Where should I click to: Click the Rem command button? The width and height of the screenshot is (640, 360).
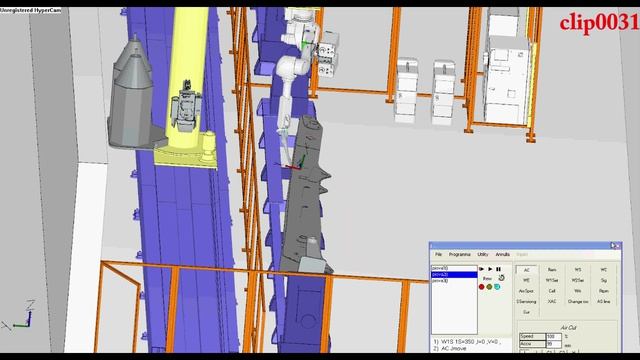552,270
